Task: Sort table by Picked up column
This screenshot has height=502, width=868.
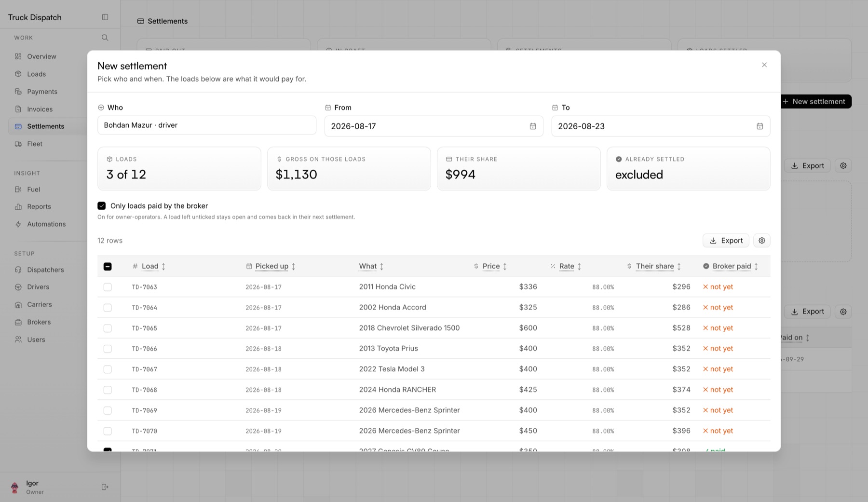Action: coord(271,266)
